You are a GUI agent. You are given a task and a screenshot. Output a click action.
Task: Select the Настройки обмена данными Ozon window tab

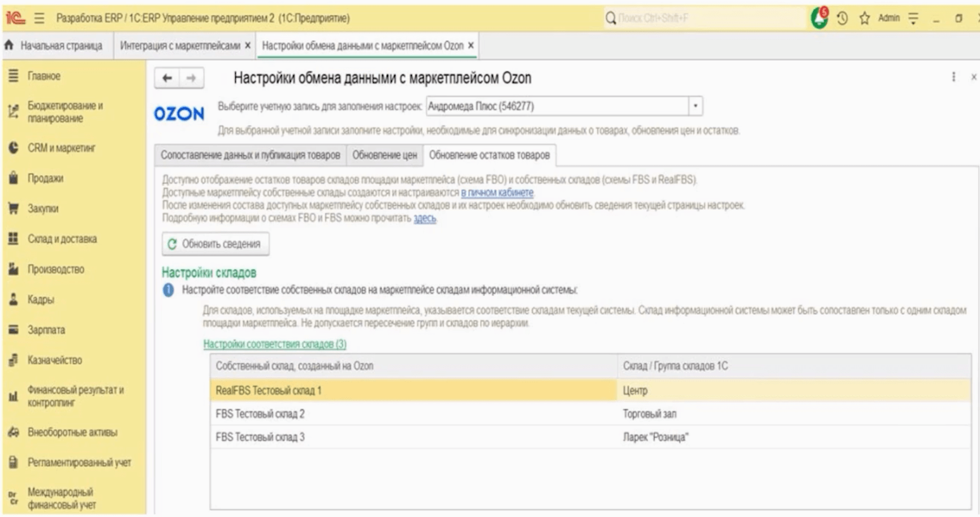[362, 45]
